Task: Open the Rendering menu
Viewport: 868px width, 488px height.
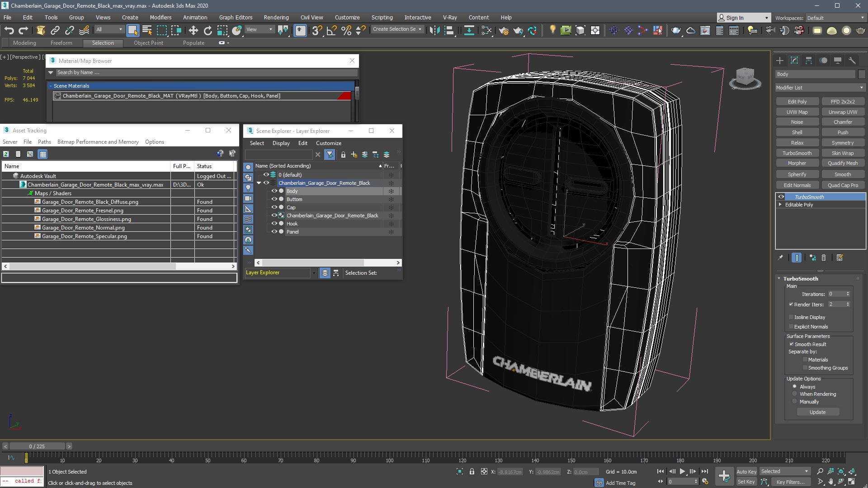Action: coord(276,17)
